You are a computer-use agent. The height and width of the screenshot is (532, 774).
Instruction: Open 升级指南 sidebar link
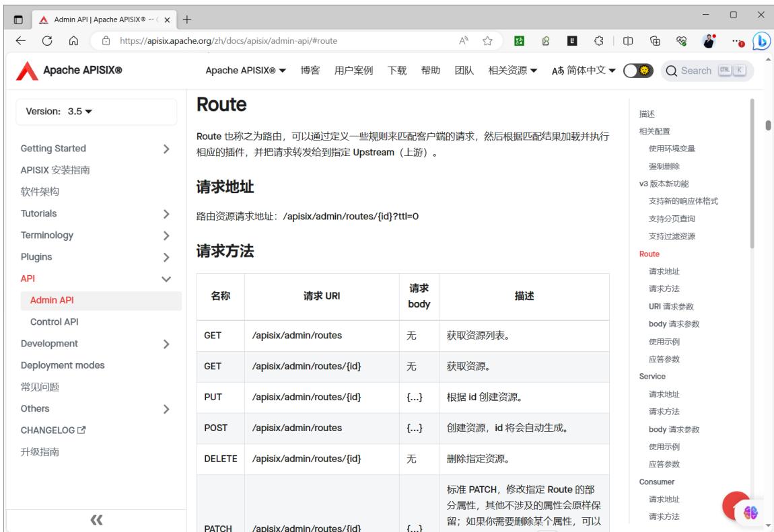click(x=40, y=452)
